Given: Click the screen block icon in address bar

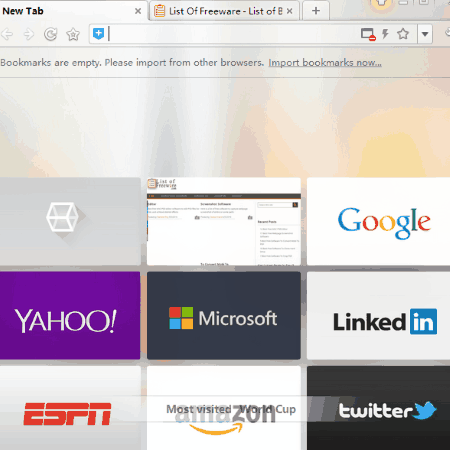Looking at the screenshot, I should [x=368, y=34].
